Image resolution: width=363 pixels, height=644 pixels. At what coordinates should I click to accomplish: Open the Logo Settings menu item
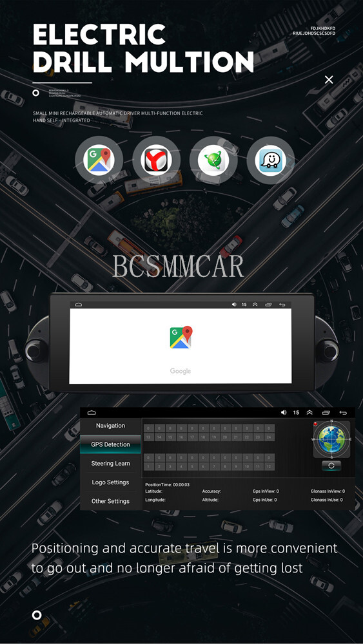pyautogui.click(x=111, y=482)
